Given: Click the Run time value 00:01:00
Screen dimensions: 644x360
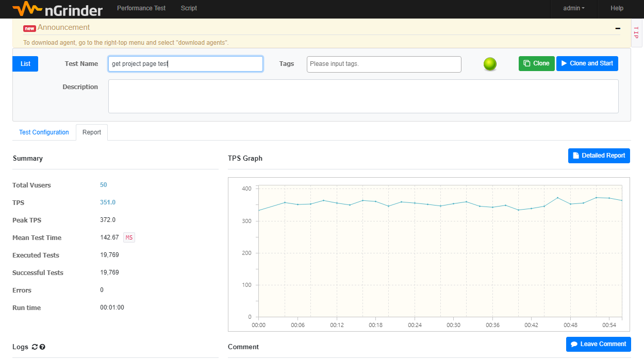Looking at the screenshot, I should tap(112, 307).
